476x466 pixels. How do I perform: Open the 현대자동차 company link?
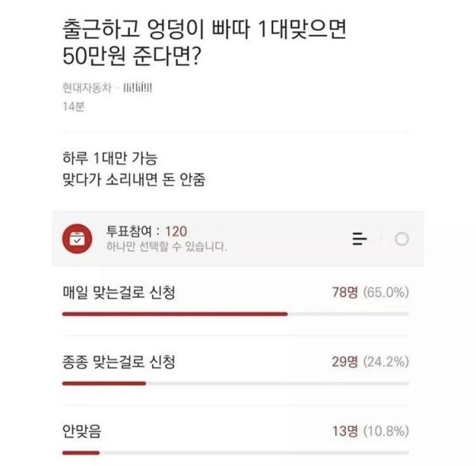[87, 88]
